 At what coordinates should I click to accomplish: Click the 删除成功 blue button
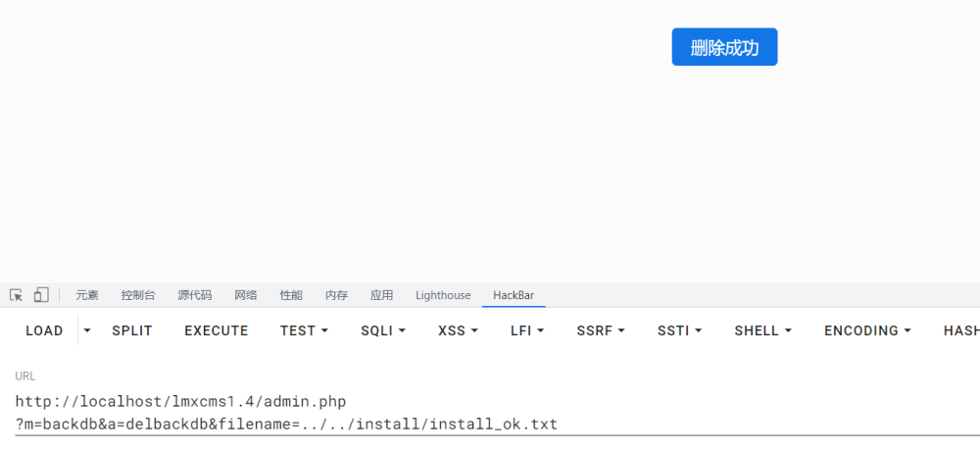pos(724,47)
